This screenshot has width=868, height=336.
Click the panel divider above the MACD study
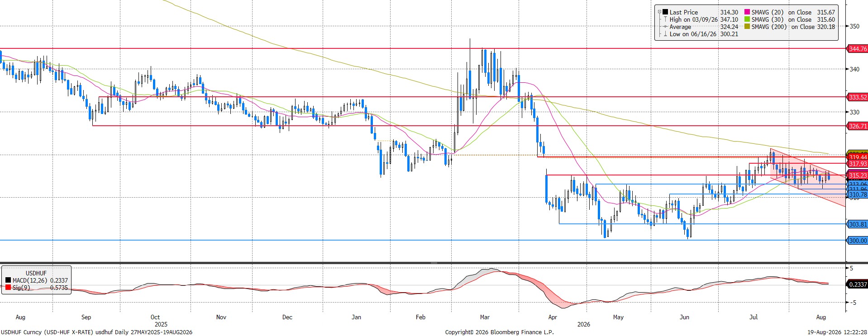[x=423, y=263]
